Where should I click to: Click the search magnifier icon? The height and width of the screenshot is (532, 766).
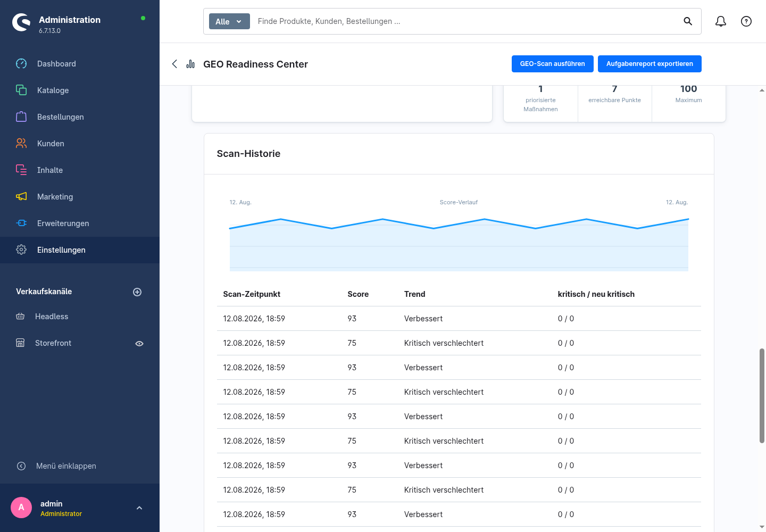[688, 21]
